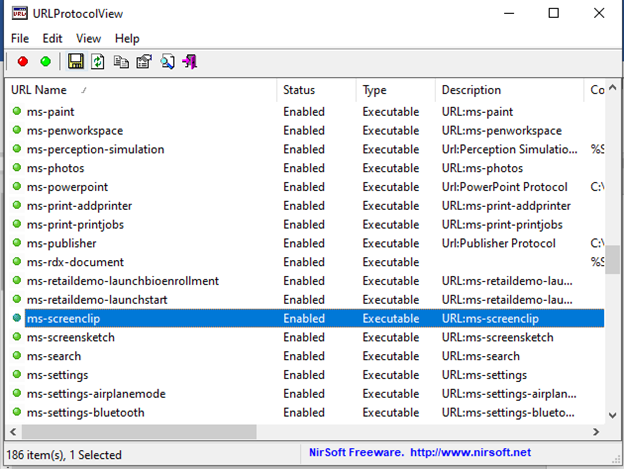Click the status dot beside ms-screenclip
The height and width of the screenshot is (469, 624).
point(17,317)
